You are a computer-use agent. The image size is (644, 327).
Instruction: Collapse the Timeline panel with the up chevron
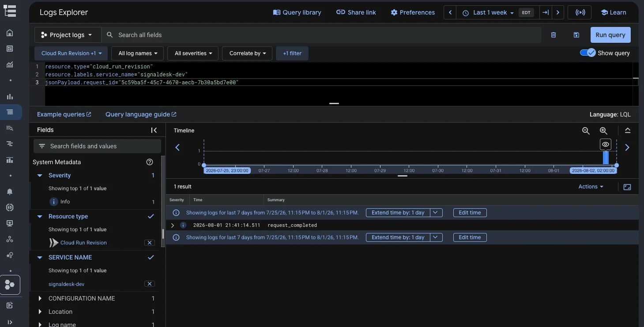628,131
